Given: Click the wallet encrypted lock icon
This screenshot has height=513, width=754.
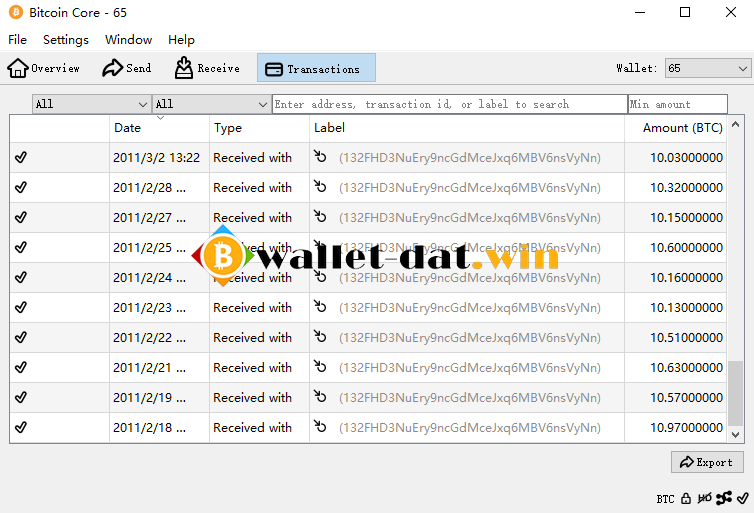Looking at the screenshot, I should point(686,499).
